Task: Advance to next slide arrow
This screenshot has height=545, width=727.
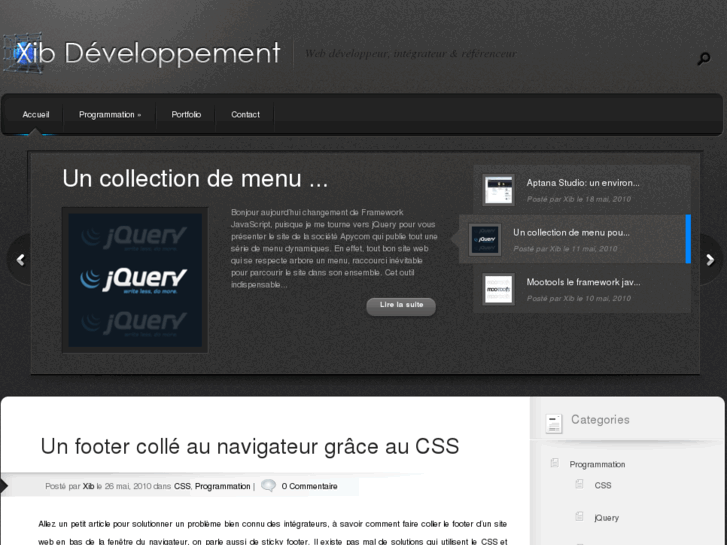Action: point(710,260)
